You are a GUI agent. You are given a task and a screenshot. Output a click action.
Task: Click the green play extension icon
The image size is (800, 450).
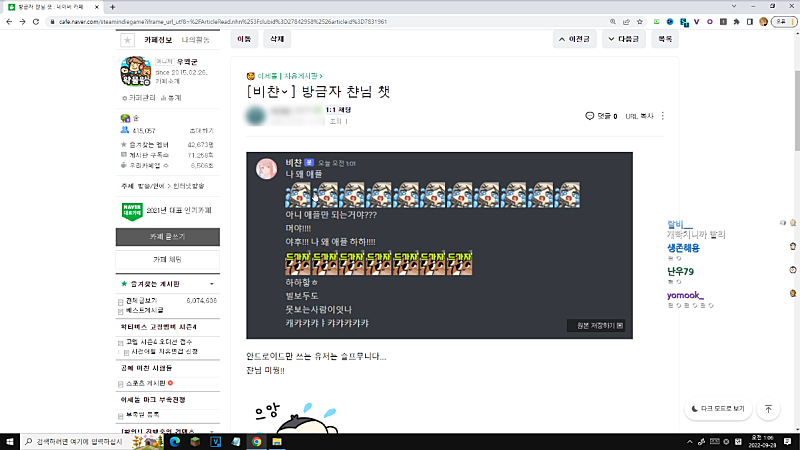[657, 22]
